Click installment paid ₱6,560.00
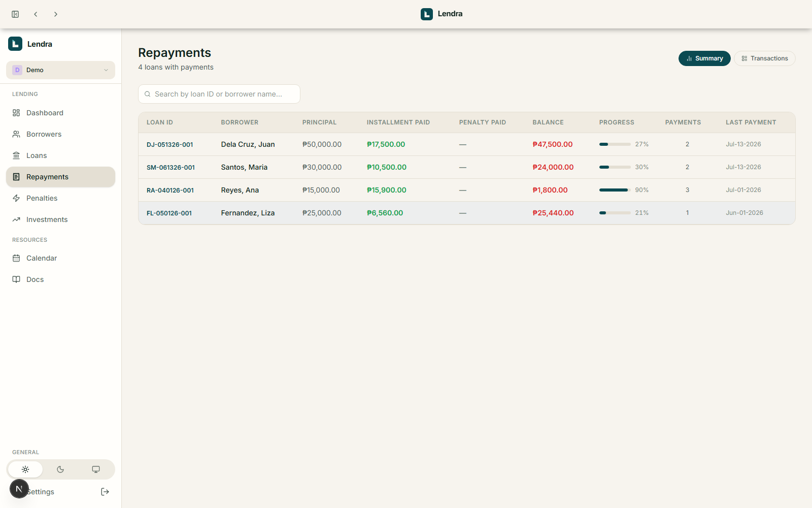Viewport: 812px width, 508px height. pyautogui.click(x=385, y=213)
